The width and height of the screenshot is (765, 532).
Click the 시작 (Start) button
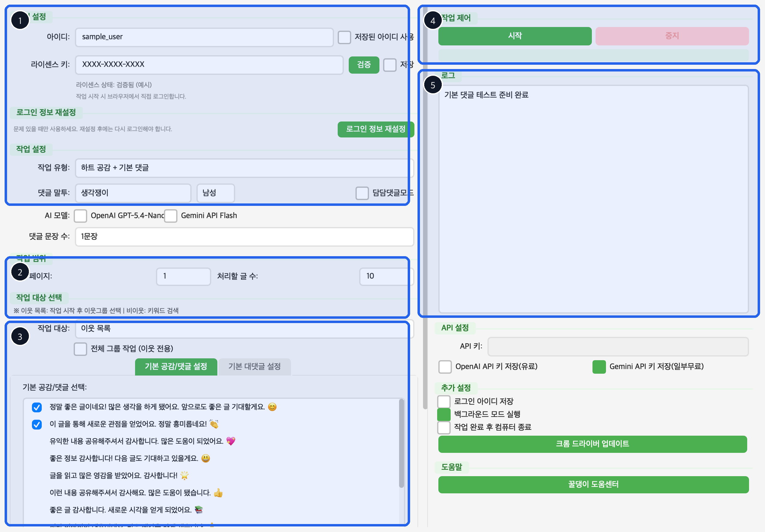point(515,36)
